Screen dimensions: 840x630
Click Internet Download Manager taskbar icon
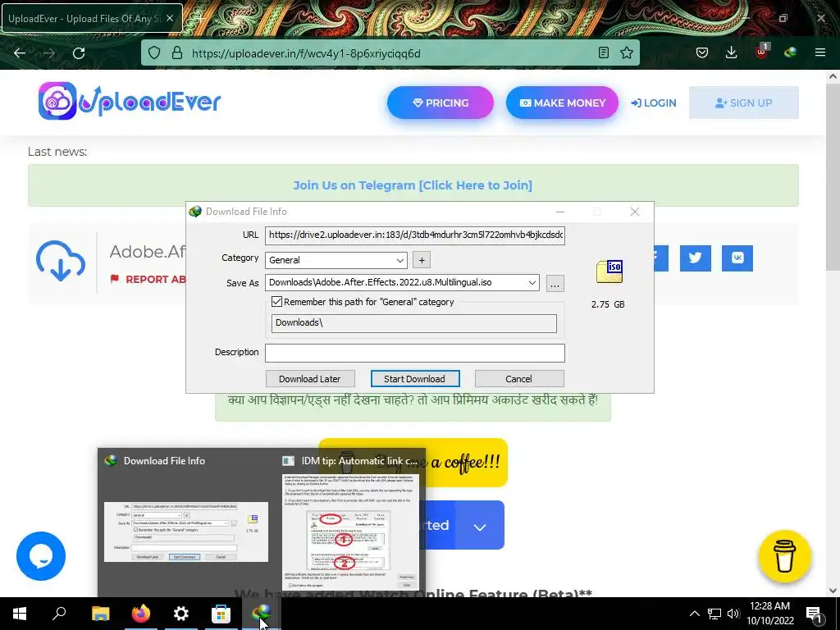tap(262, 614)
